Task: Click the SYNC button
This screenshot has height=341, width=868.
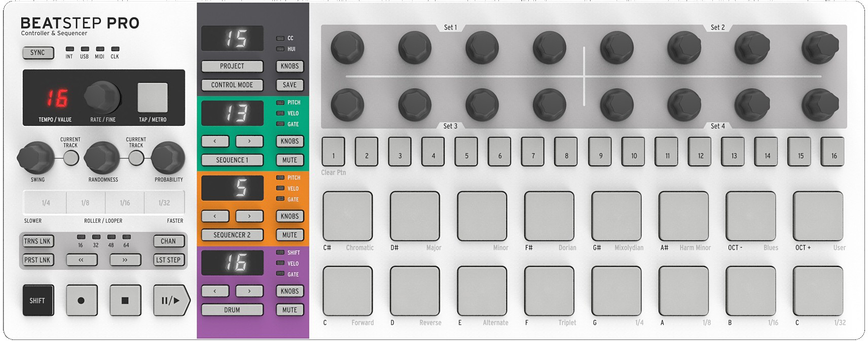Action: [x=38, y=53]
